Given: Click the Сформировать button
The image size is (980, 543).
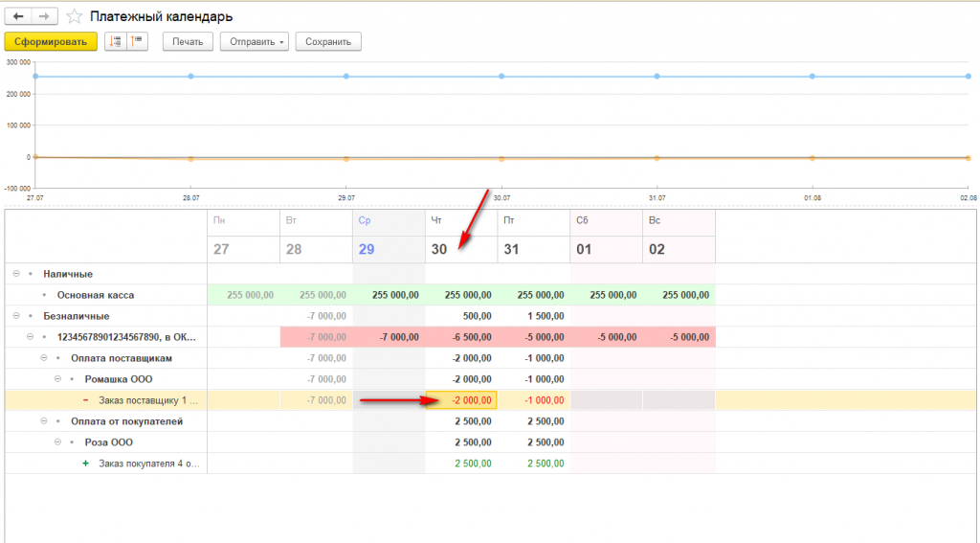Looking at the screenshot, I should coord(51,42).
